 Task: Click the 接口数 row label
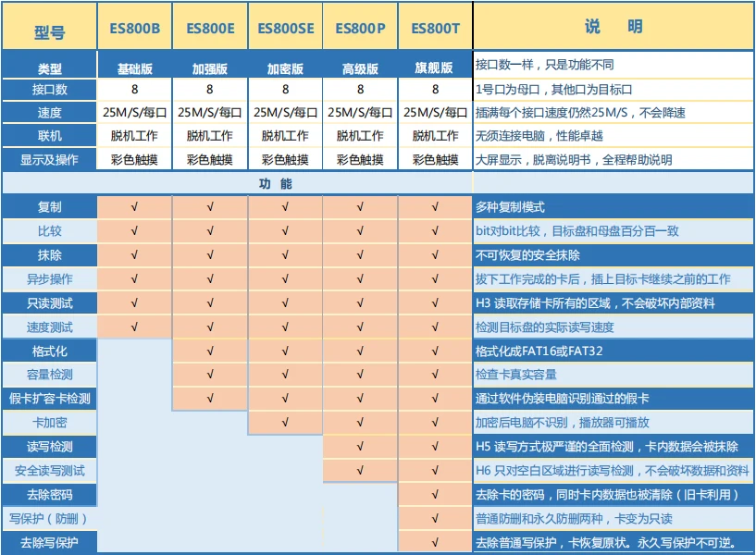[50, 89]
